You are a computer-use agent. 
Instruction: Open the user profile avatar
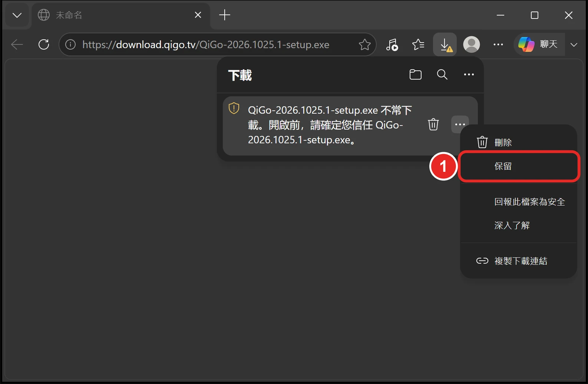(x=472, y=45)
